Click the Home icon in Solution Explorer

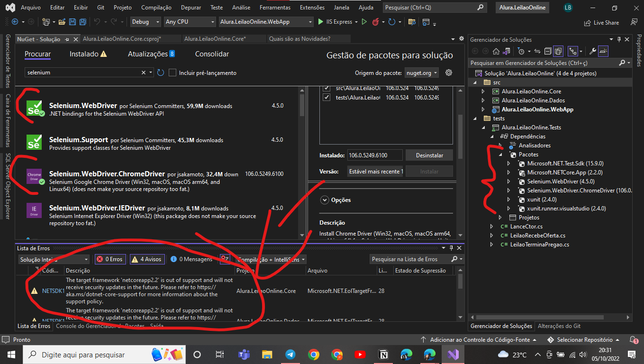[x=496, y=51]
